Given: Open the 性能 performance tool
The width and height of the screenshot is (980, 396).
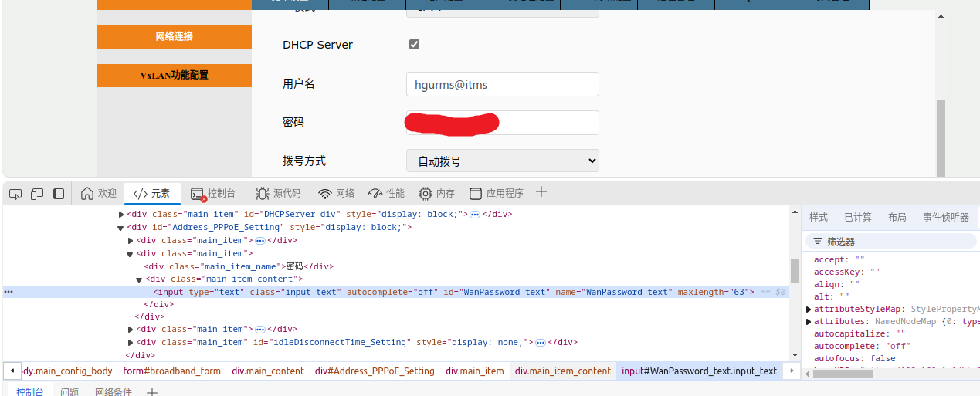Looking at the screenshot, I should pos(386,194).
